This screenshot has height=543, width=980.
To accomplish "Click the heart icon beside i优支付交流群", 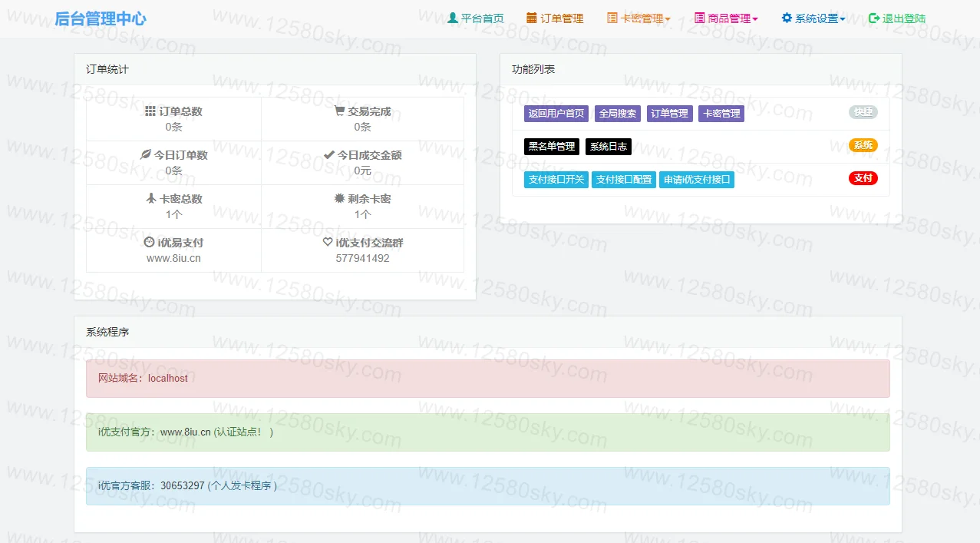I will (328, 242).
